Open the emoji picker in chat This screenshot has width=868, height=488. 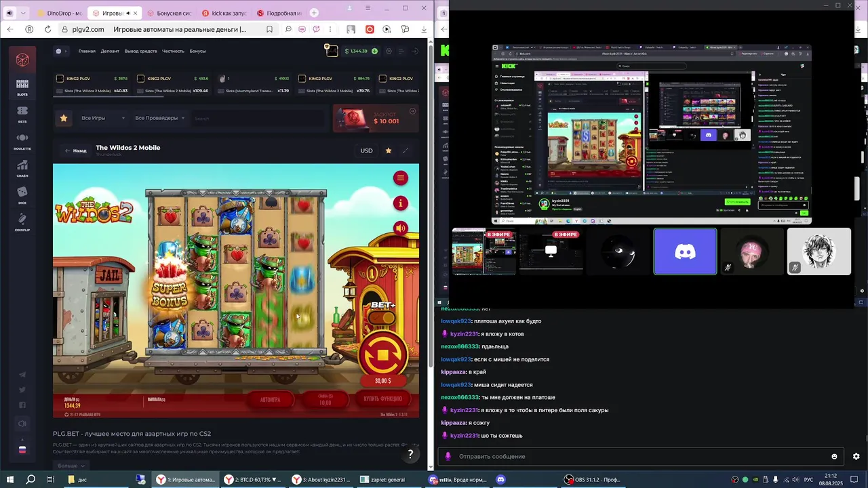tap(834, 456)
